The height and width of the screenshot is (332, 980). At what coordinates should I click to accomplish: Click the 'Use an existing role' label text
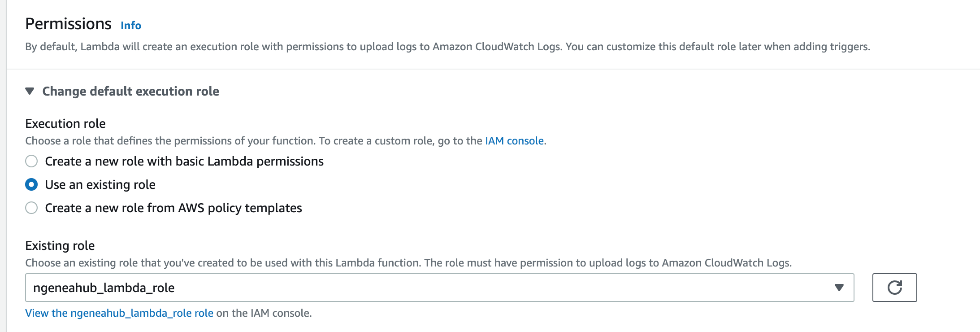point(100,184)
